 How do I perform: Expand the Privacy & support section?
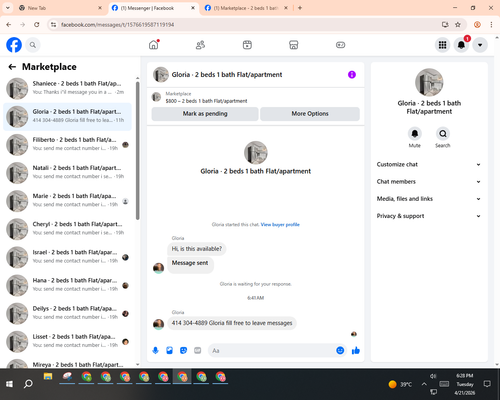(429, 216)
